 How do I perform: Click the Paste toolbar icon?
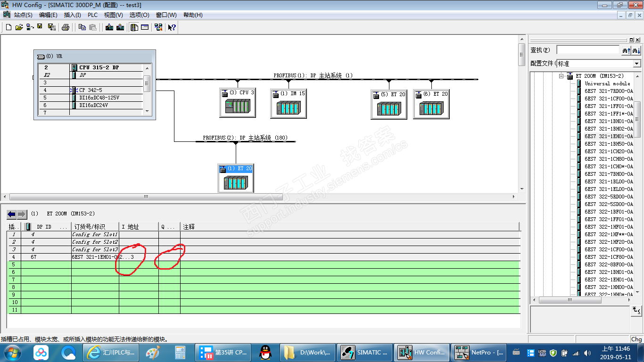click(x=93, y=27)
